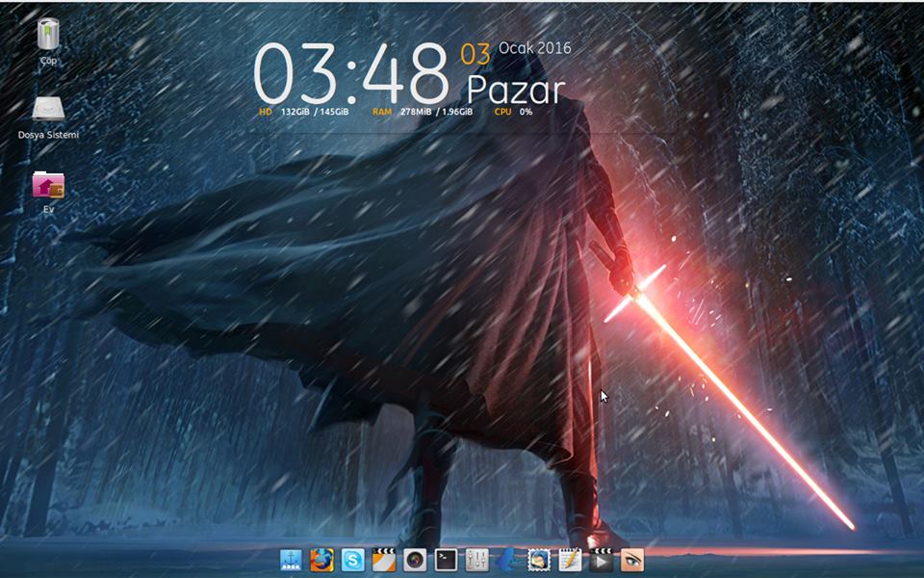Open the Ev home folder icon
The image size is (924, 578).
coord(48,185)
